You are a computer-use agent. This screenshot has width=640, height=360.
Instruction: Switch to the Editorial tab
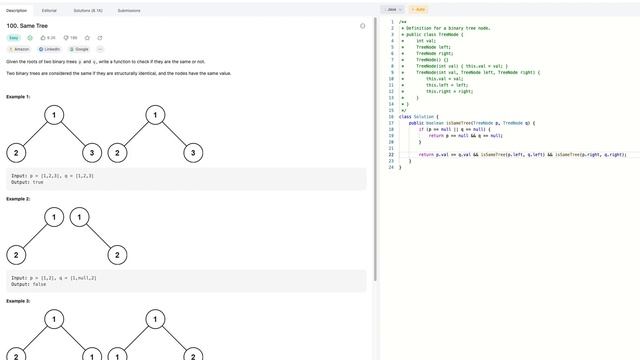click(x=49, y=10)
